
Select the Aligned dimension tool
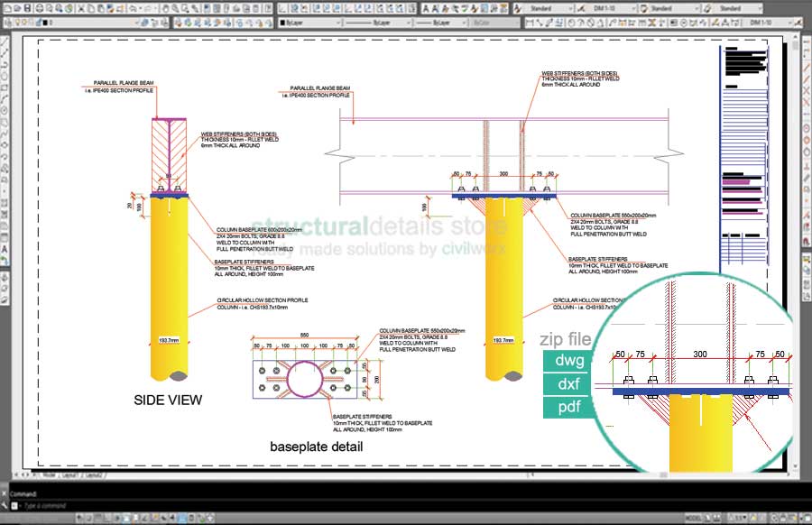540,23
